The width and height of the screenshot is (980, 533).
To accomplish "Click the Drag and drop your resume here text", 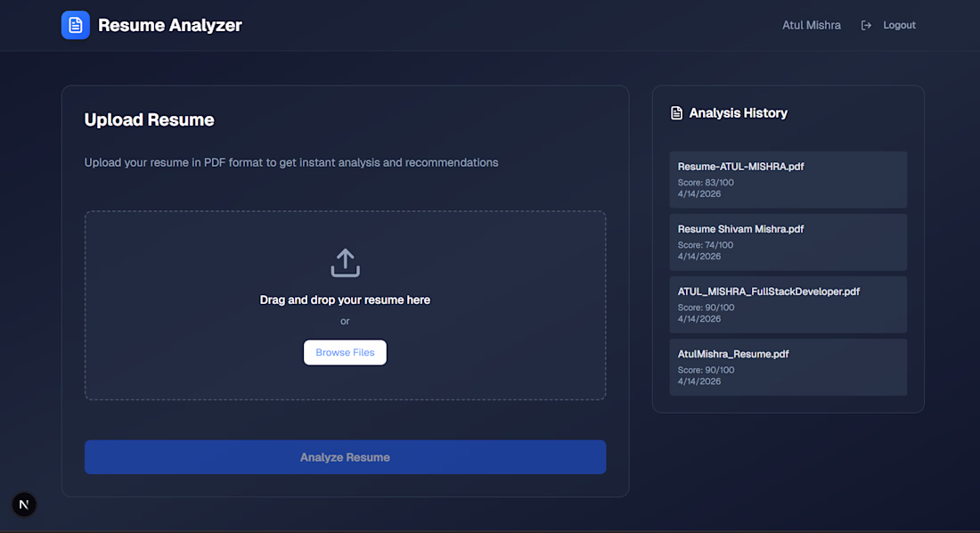I will (x=345, y=299).
